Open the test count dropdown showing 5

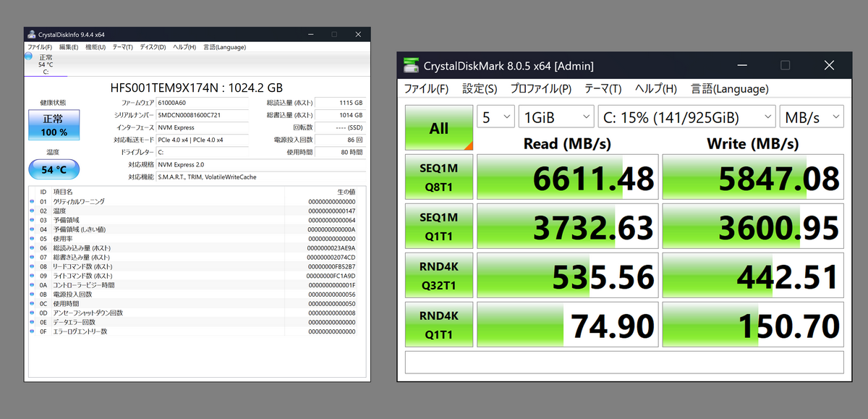pos(495,117)
